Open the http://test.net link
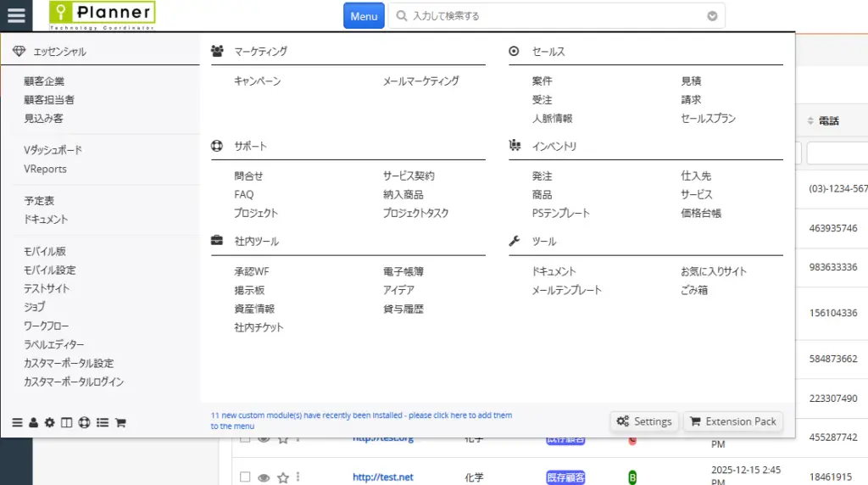The height and width of the screenshot is (485, 868). (383, 477)
